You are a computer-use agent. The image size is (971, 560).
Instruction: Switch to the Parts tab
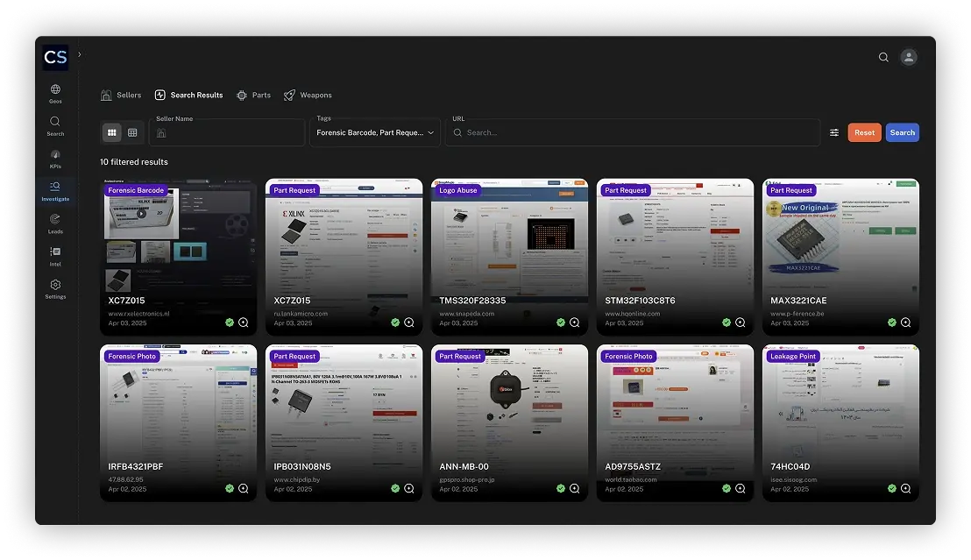254,95
